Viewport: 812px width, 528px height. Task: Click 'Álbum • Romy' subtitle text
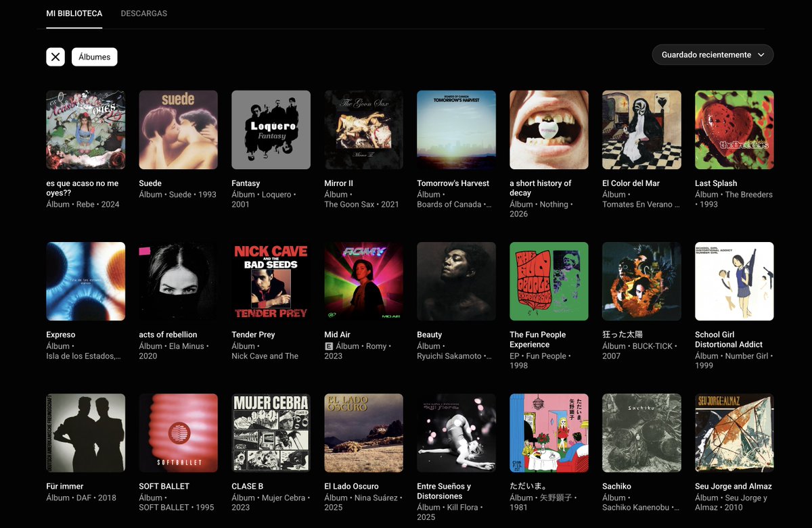click(361, 346)
